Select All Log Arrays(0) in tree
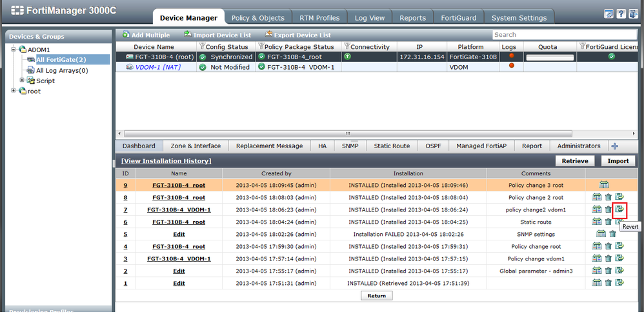Viewport: 644px width, 330px height. pyautogui.click(x=62, y=70)
